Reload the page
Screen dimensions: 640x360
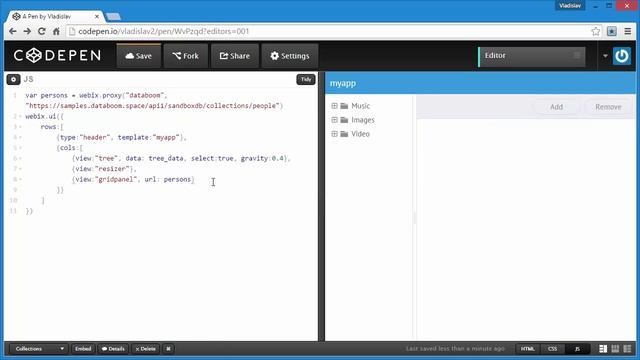point(42,31)
